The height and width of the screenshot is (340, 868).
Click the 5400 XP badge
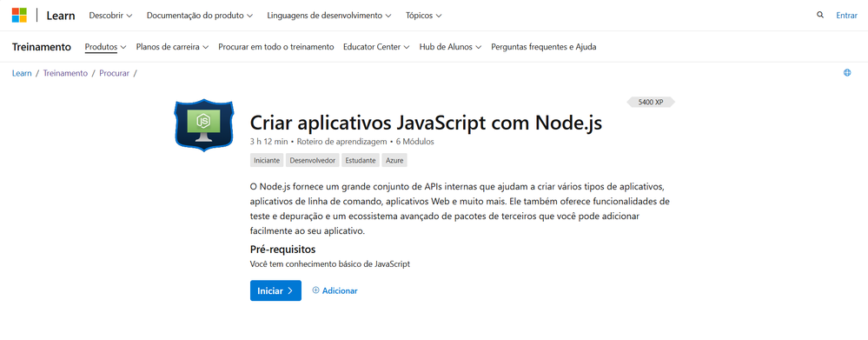[x=651, y=103]
